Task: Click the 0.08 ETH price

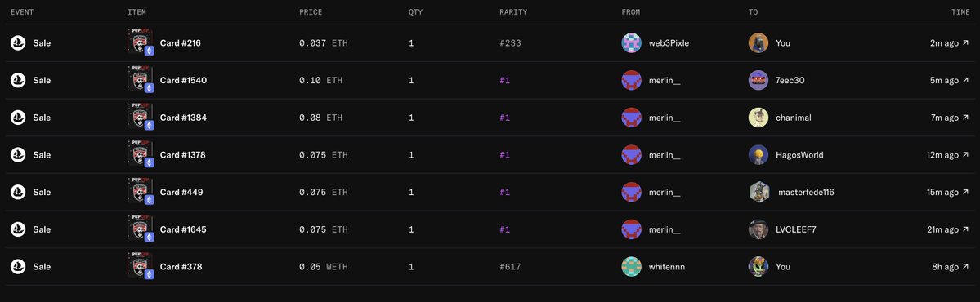Action: tap(320, 118)
